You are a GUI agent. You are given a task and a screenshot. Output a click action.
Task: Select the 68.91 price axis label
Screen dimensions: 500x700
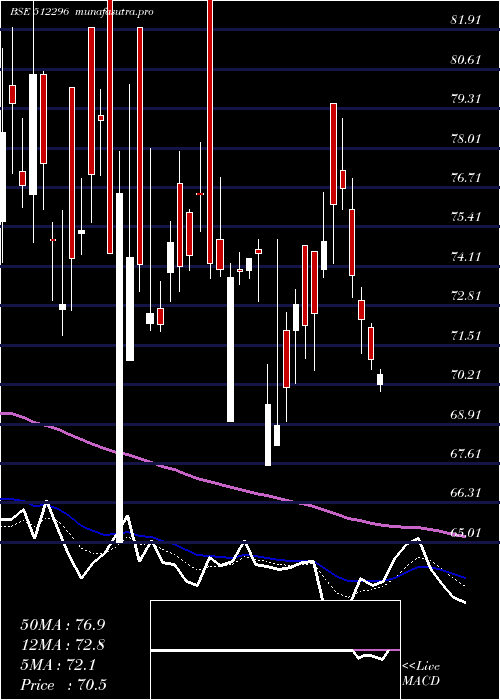466,414
